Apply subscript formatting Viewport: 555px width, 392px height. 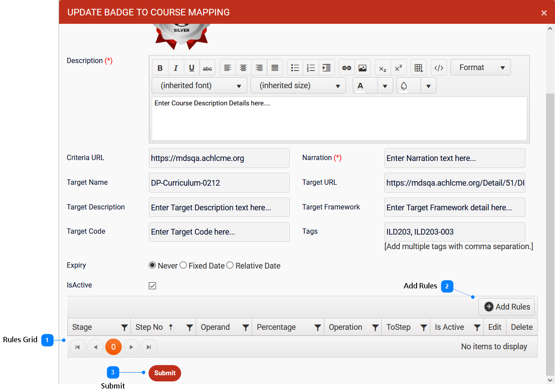click(383, 68)
